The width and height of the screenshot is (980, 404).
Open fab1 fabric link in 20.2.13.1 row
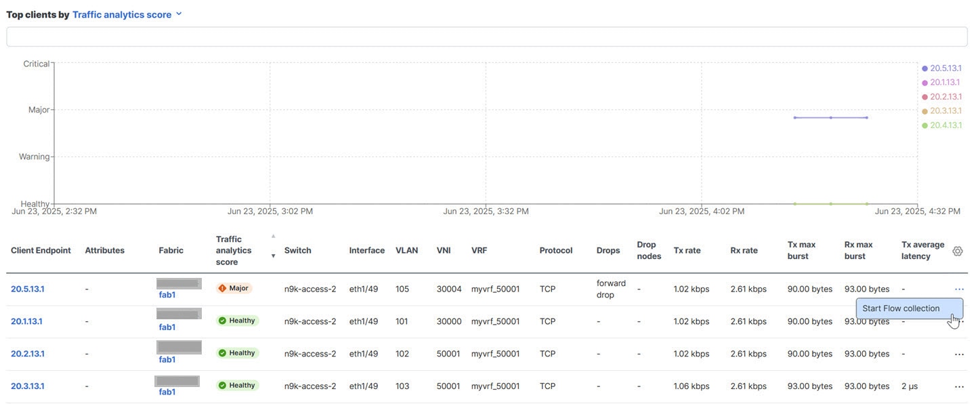click(x=167, y=360)
